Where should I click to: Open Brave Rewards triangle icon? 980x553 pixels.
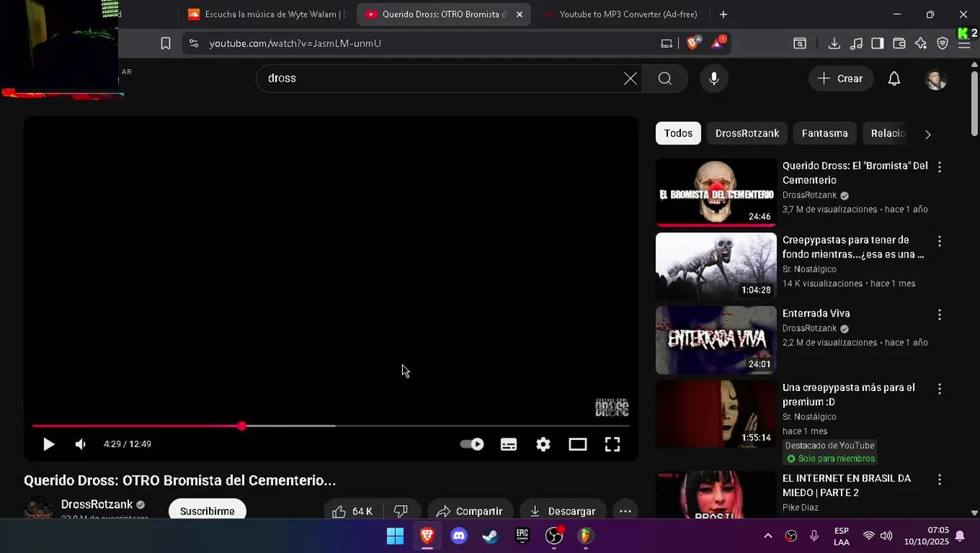tap(718, 43)
